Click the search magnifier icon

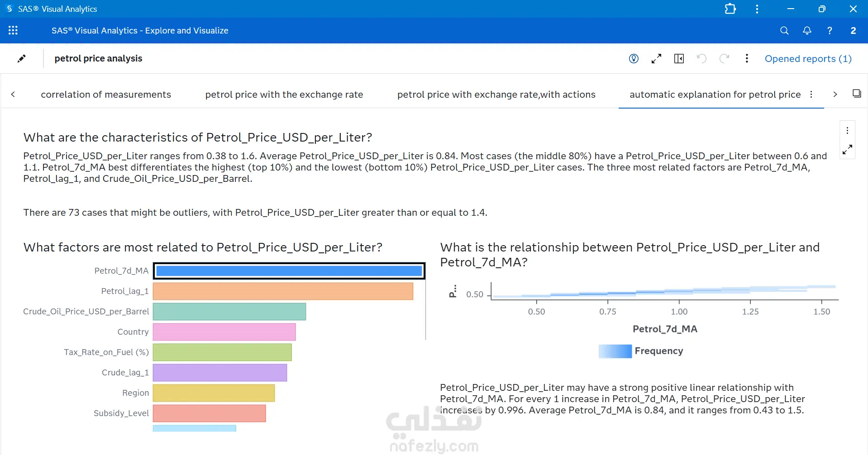tap(784, 30)
